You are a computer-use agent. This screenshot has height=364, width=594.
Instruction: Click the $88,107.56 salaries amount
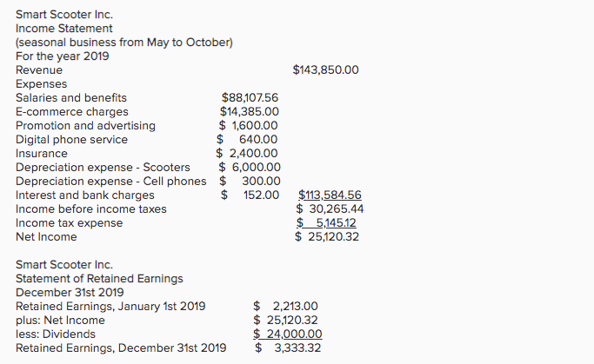point(250,97)
